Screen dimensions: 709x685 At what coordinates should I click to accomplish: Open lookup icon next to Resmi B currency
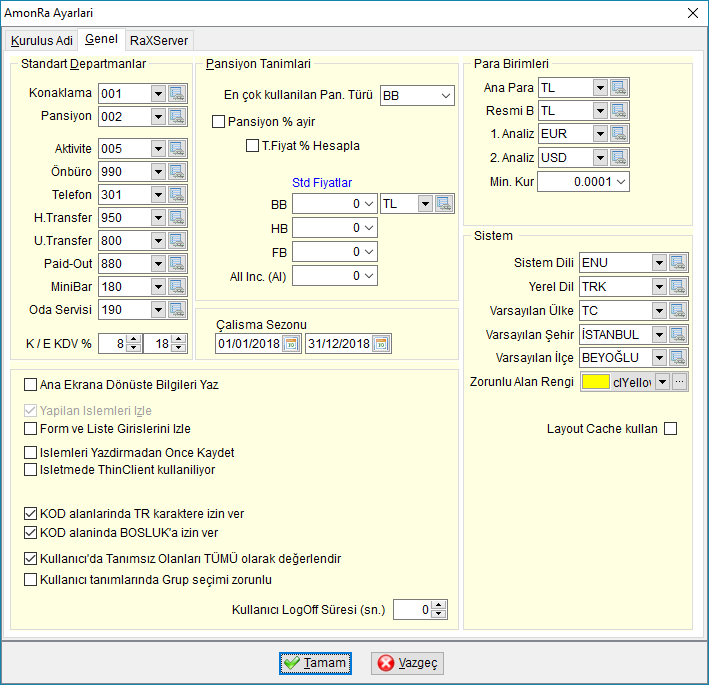click(x=619, y=111)
